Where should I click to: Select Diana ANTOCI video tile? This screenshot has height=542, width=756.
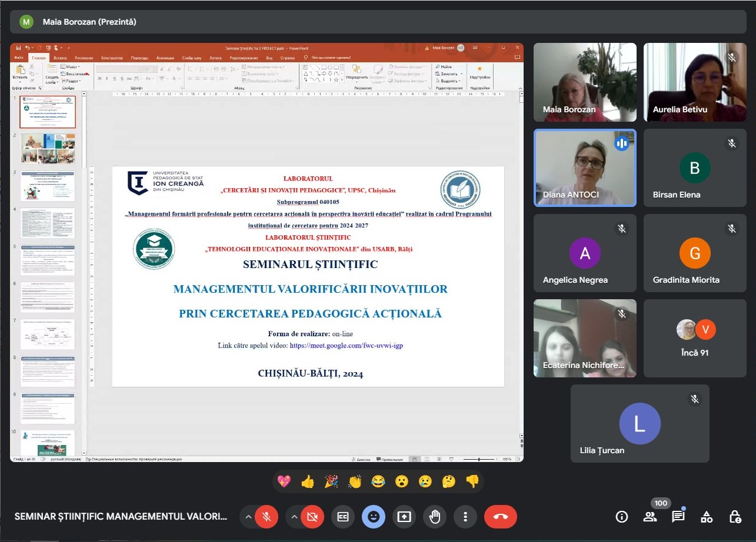[x=585, y=168]
